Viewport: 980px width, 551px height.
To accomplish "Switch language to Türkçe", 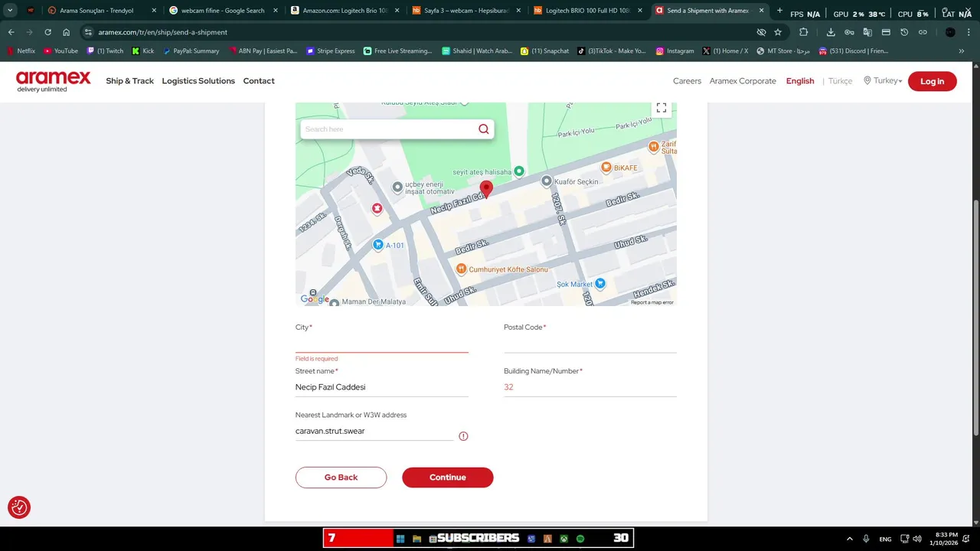I will 840,81.
